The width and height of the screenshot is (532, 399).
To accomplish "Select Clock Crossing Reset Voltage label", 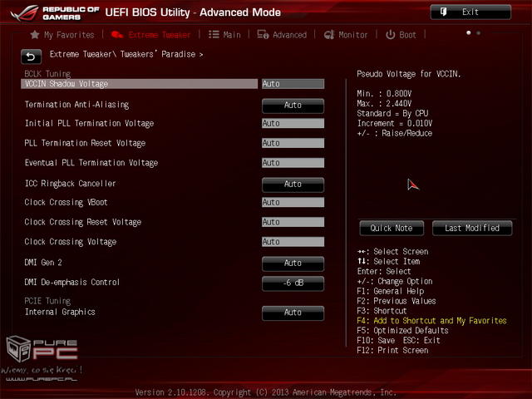I will pos(83,222).
